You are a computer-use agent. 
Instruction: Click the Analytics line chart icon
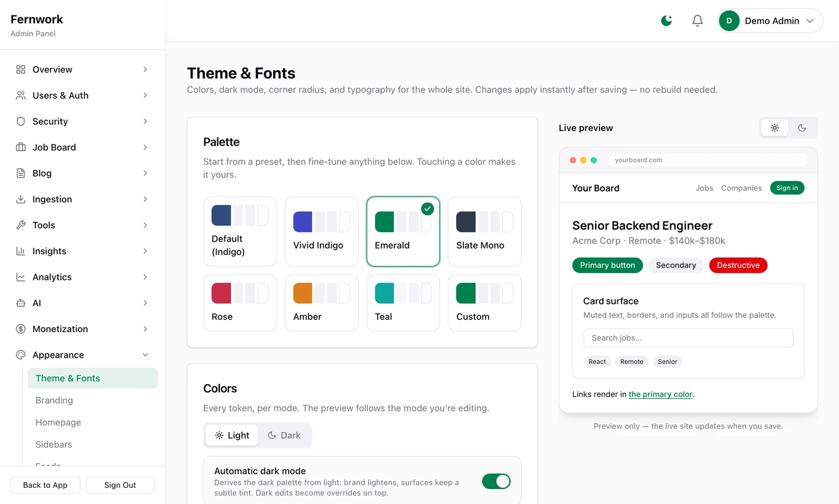point(21,277)
